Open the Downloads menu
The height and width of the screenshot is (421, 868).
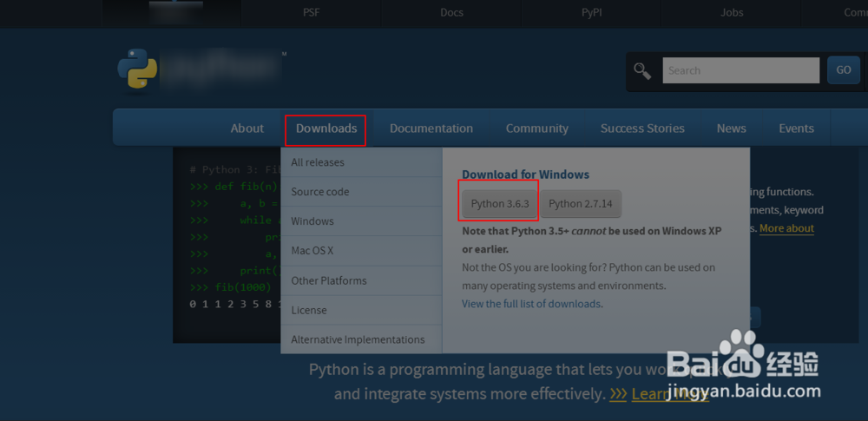click(x=326, y=128)
